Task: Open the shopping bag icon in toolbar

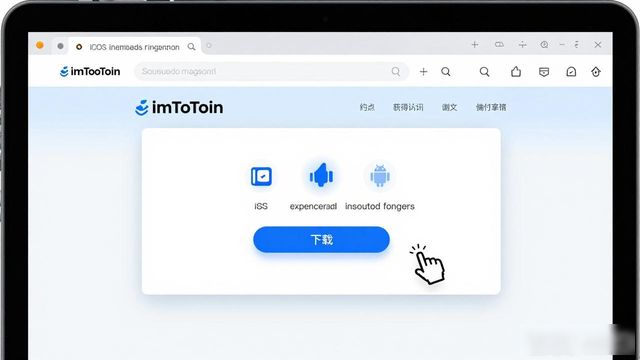Action: coord(516,72)
